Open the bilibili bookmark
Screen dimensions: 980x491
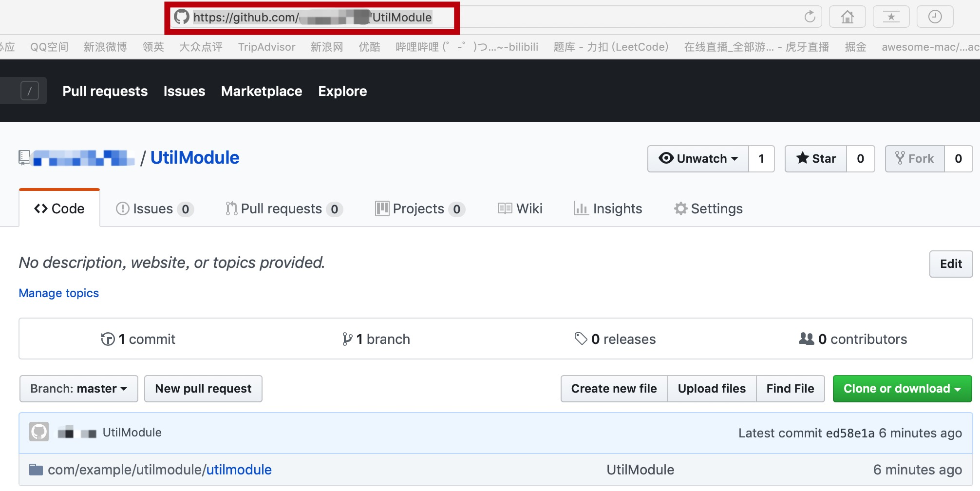point(467,47)
